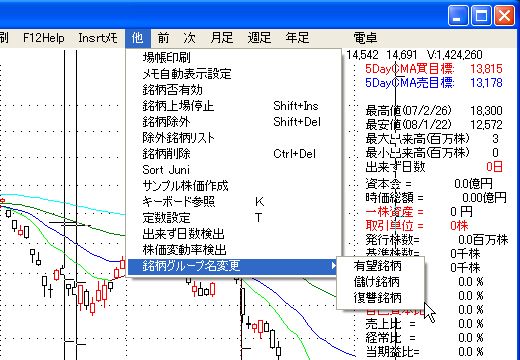Go to 次 next stock

click(189, 38)
